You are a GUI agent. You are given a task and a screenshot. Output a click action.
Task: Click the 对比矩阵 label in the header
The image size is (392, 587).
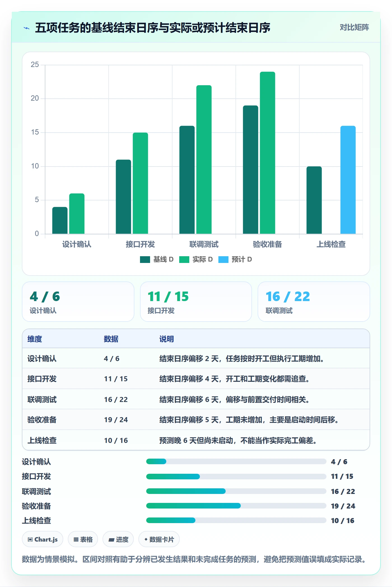point(354,27)
